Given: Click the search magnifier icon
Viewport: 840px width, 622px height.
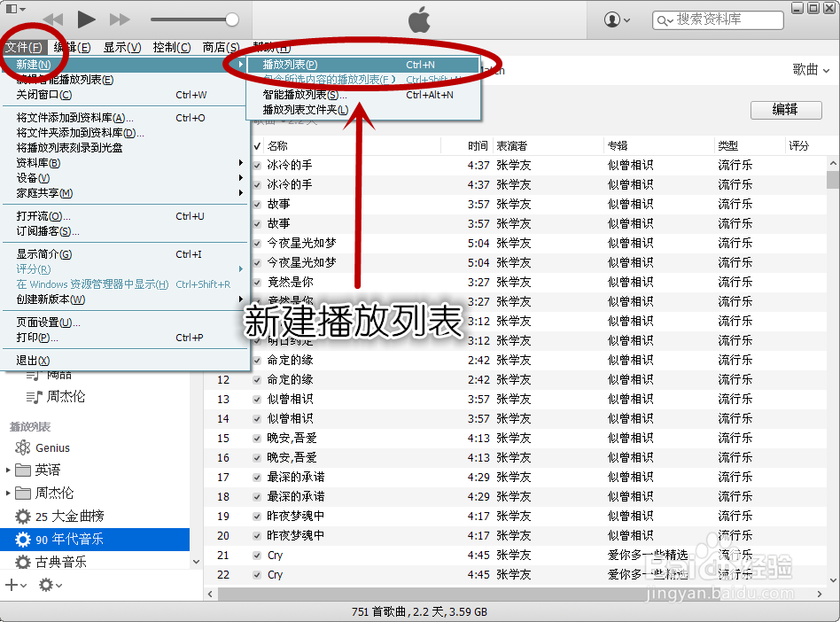Looking at the screenshot, I should tap(665, 20).
